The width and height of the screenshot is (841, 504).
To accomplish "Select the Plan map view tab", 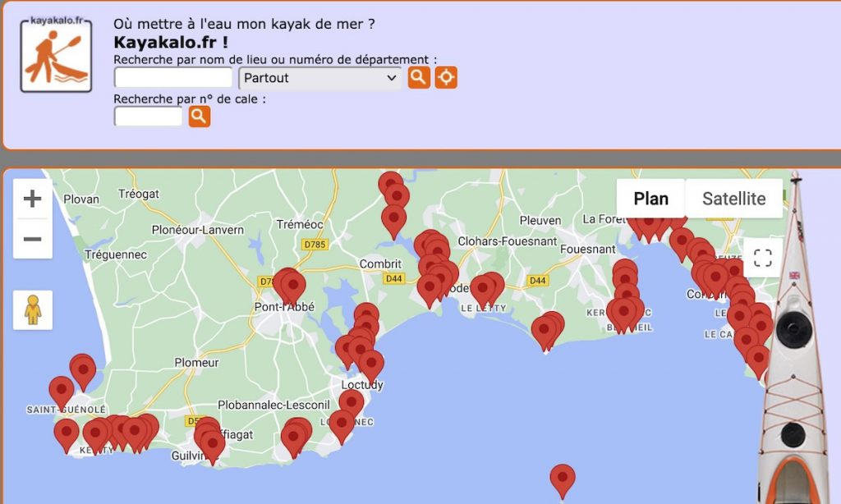I will [x=650, y=198].
